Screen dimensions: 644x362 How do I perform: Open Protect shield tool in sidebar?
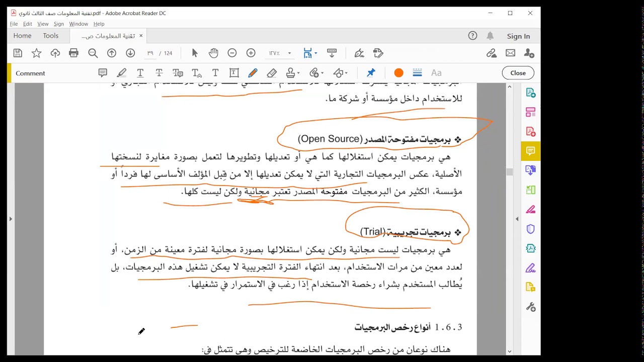tap(530, 229)
